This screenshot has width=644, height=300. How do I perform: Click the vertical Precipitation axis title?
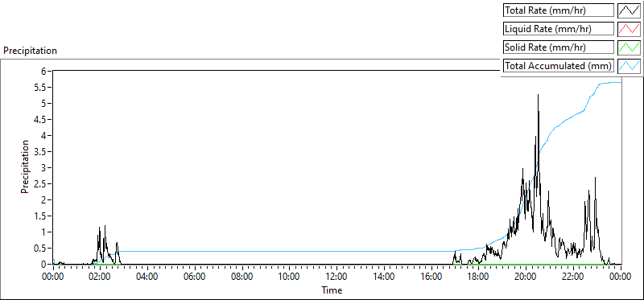(x=26, y=166)
